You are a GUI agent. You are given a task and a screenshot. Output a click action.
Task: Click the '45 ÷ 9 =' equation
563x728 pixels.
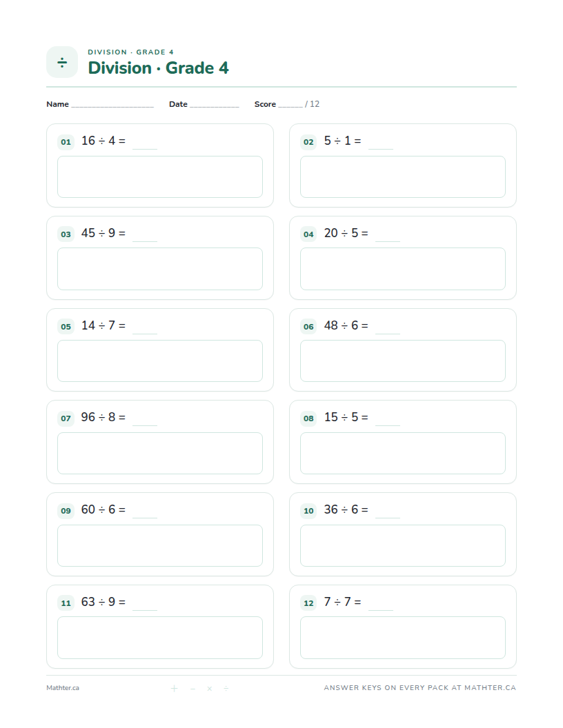103,233
